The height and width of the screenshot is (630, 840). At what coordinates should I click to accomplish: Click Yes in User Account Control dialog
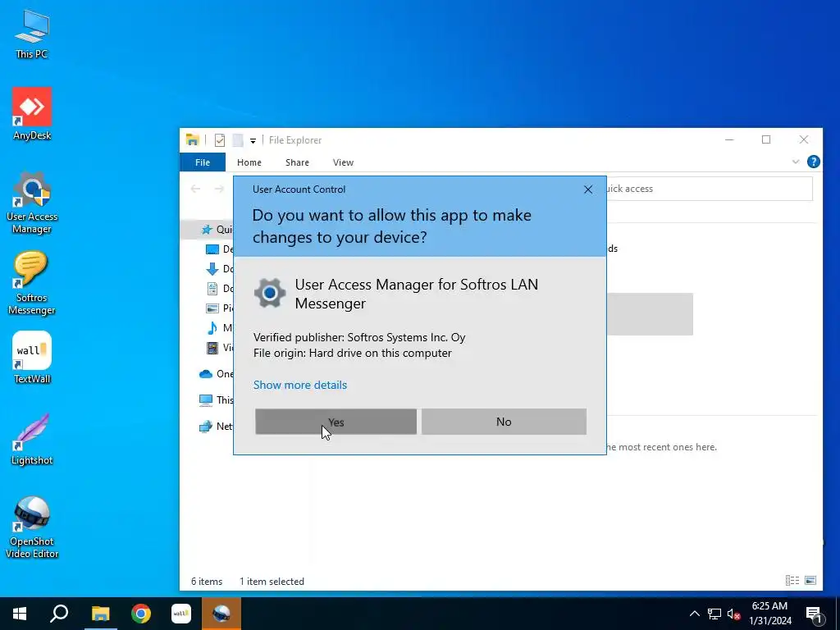(336, 422)
